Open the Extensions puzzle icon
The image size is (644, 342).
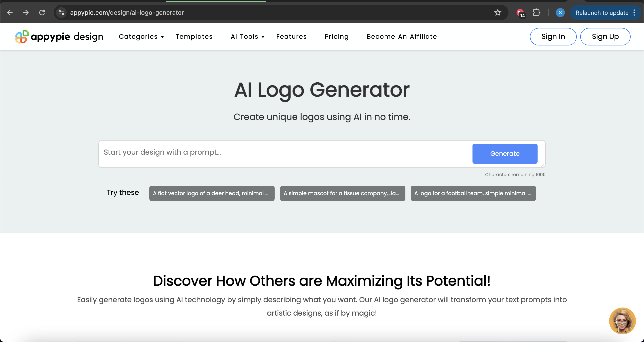[536, 13]
